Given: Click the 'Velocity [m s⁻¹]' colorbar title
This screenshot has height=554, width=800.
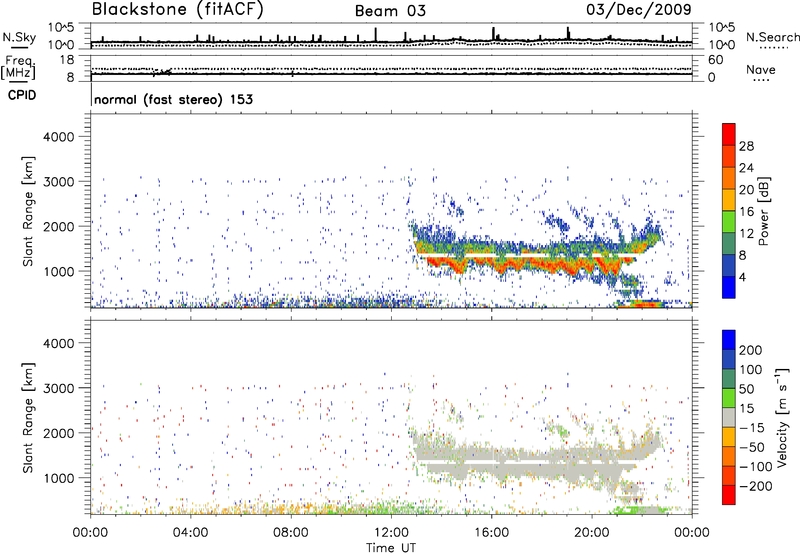Looking at the screenshot, I should (782, 417).
